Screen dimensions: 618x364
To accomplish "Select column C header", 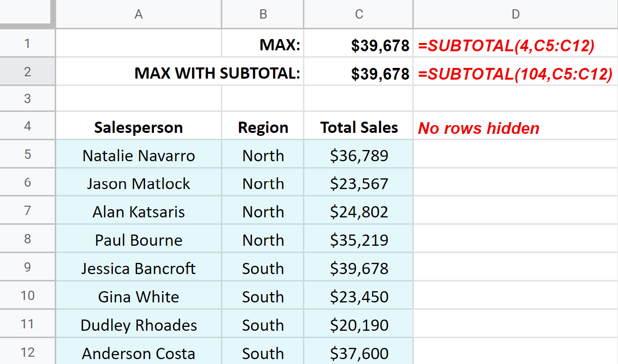I will coord(359,14).
